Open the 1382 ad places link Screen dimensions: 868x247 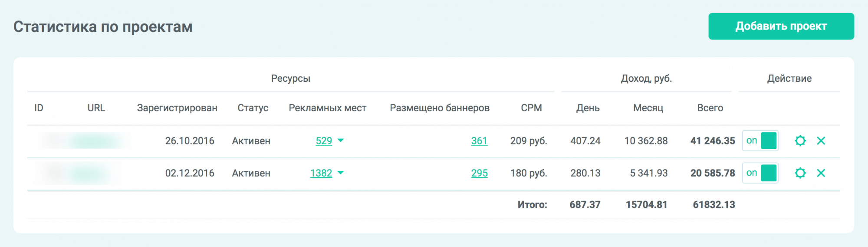[x=321, y=173]
